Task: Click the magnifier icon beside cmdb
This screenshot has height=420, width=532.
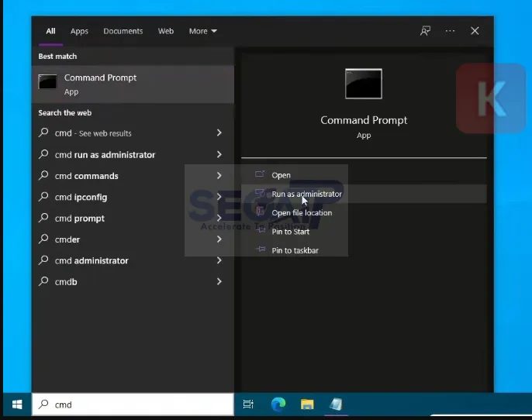Action: [x=43, y=281]
